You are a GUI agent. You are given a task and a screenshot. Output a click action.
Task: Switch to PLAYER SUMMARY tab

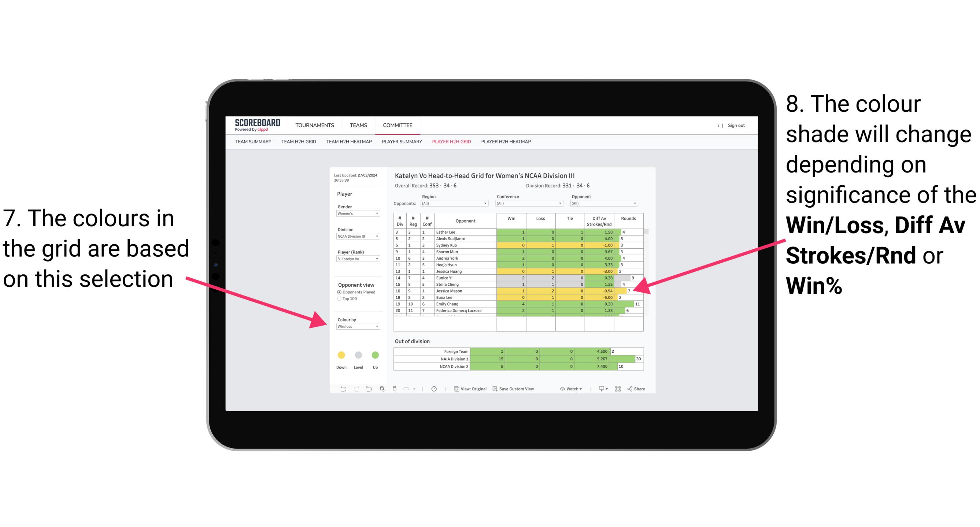(402, 144)
